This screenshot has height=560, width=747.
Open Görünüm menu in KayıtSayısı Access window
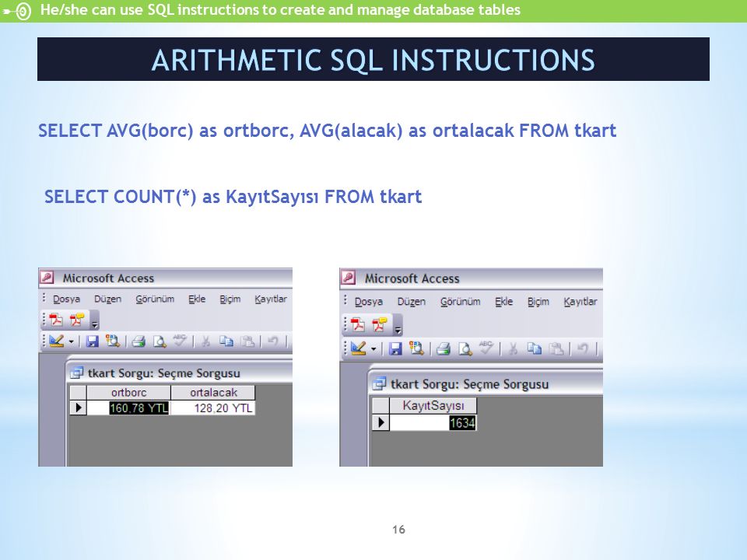click(x=460, y=302)
